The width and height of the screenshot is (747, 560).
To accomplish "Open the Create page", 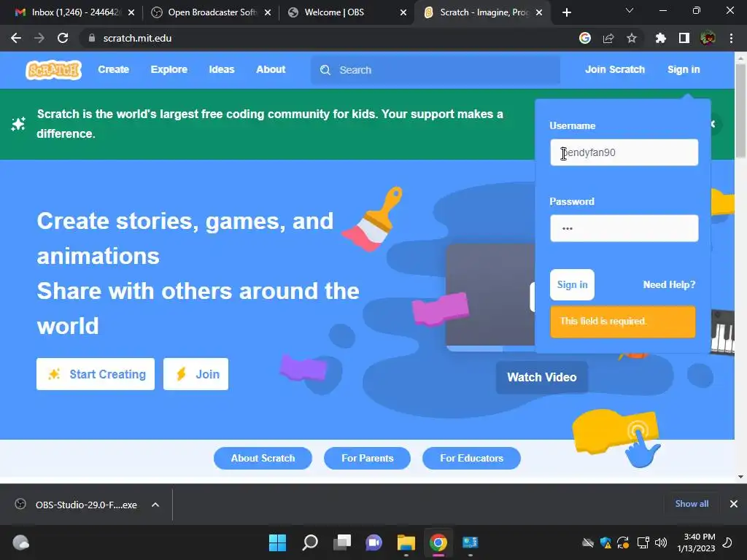I will [x=113, y=69].
